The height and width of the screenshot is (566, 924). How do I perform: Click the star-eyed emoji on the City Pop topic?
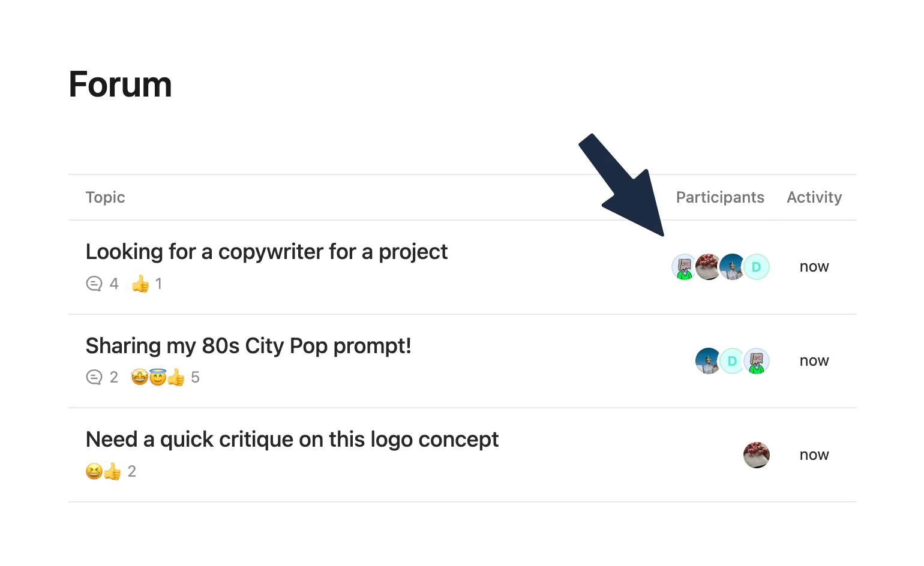[139, 377]
